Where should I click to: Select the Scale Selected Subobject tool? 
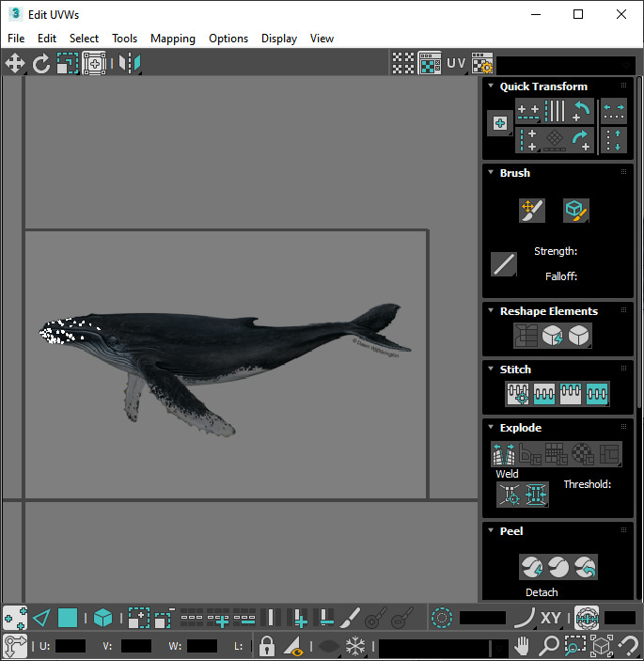point(68,64)
